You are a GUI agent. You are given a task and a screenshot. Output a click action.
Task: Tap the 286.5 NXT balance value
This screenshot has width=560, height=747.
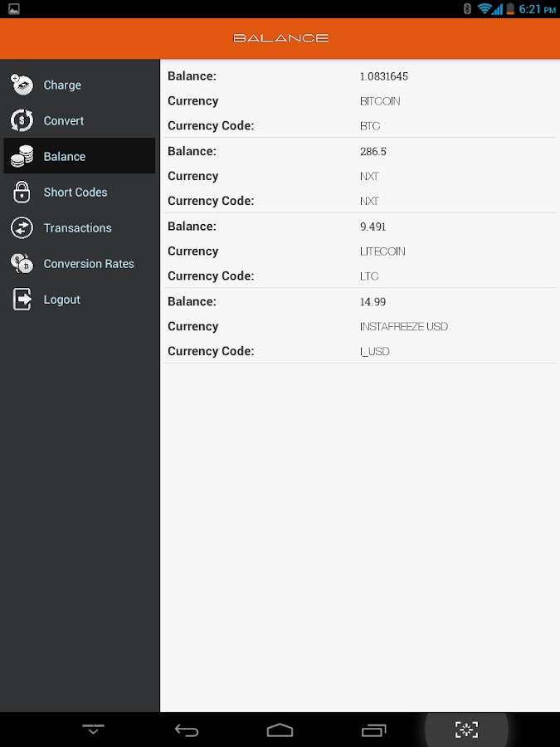click(373, 152)
